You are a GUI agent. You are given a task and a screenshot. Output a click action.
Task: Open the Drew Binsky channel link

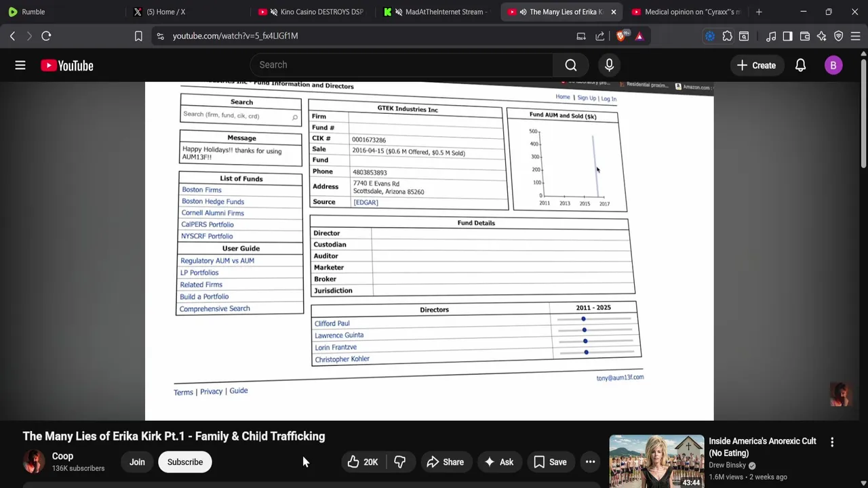pyautogui.click(x=727, y=465)
